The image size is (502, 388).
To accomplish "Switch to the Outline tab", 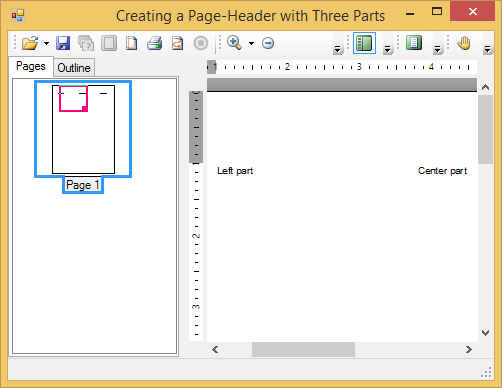I will coord(74,68).
